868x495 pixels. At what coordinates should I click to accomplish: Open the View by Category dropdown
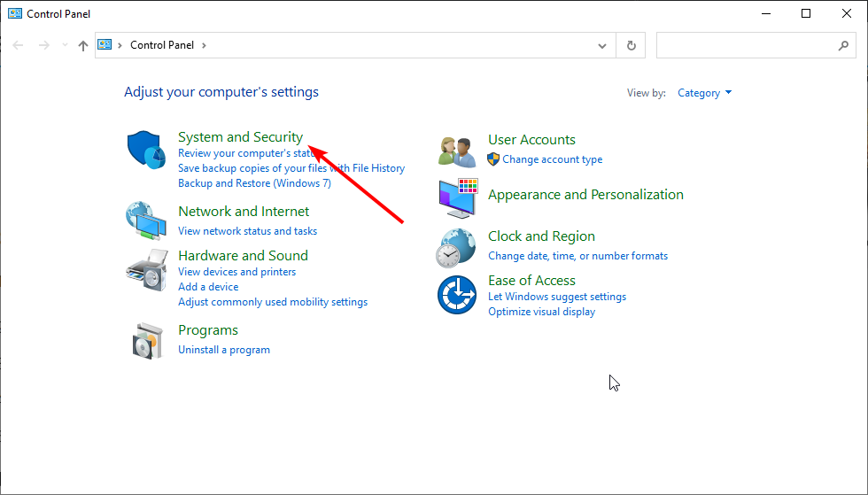[705, 93]
